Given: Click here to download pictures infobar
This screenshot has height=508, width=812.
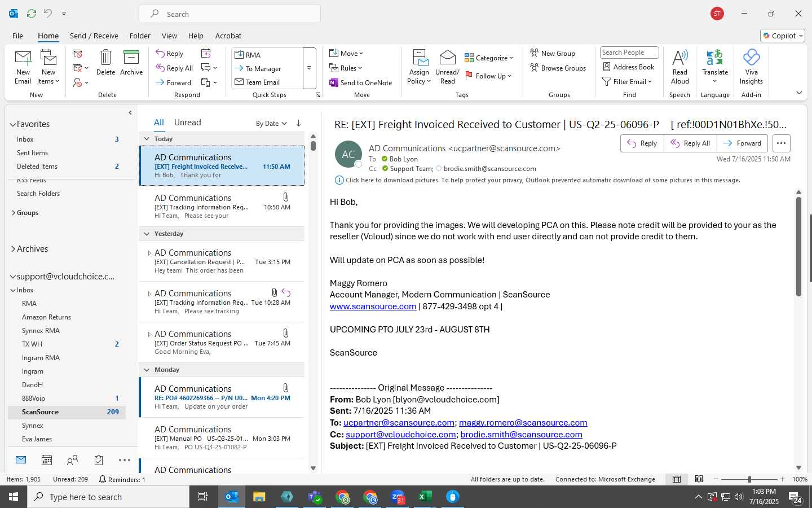Looking at the screenshot, I should 537,180.
